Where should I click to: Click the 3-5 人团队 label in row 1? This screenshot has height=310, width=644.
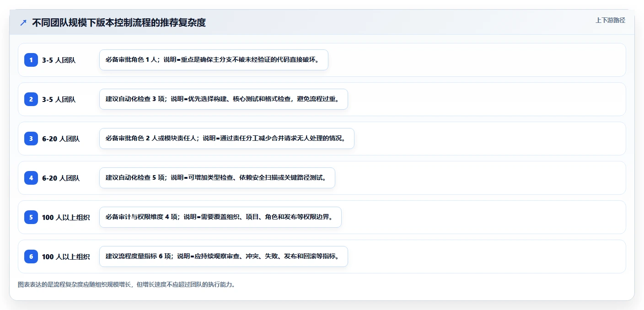59,60
